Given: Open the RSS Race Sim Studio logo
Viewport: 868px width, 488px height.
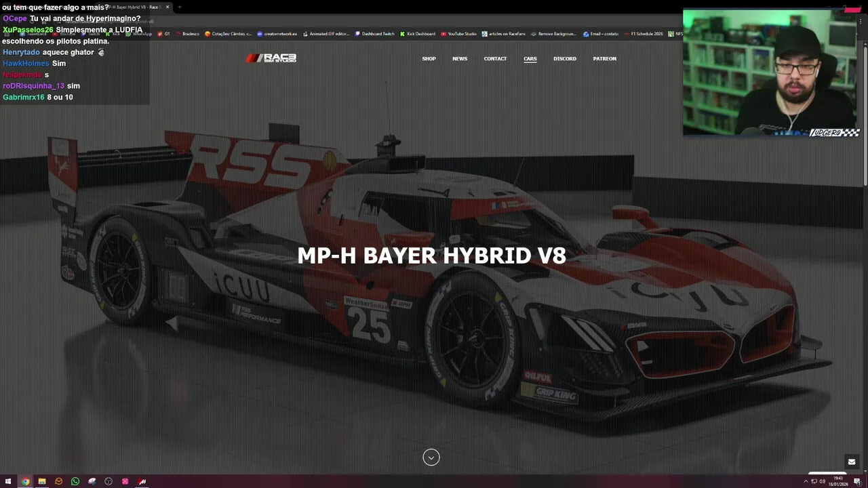Looking at the screenshot, I should tap(271, 58).
